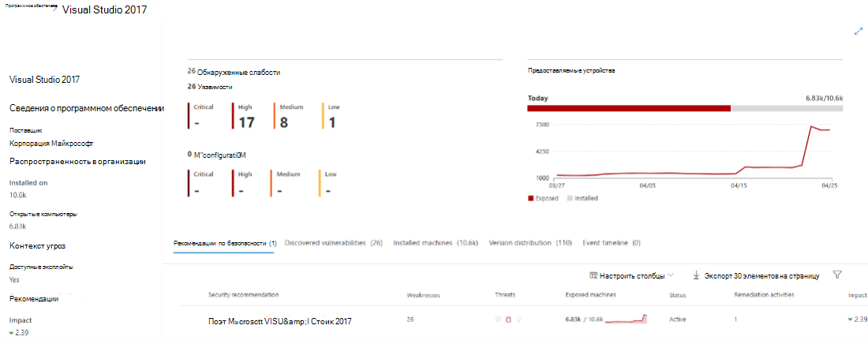
Task: Click the Корпорация Майкрософт vendor text
Action: (x=52, y=144)
